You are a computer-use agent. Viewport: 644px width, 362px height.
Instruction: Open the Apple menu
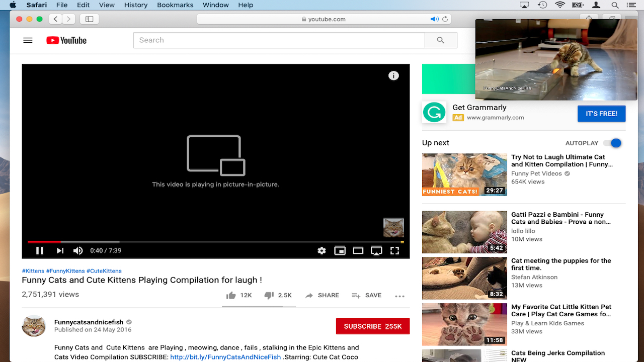[13, 5]
